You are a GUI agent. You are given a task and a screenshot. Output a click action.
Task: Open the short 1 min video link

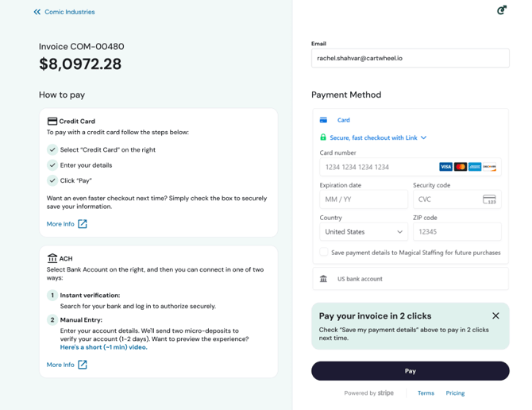(103, 347)
